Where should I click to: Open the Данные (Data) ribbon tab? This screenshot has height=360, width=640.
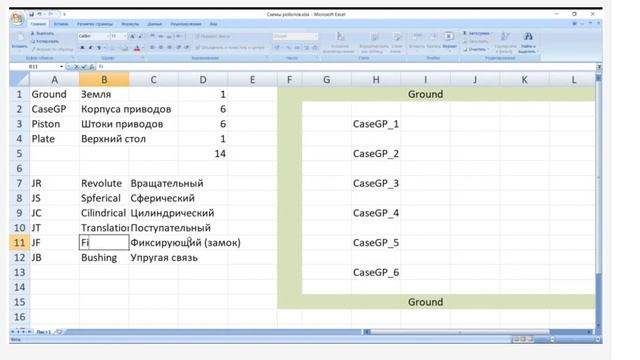154,24
